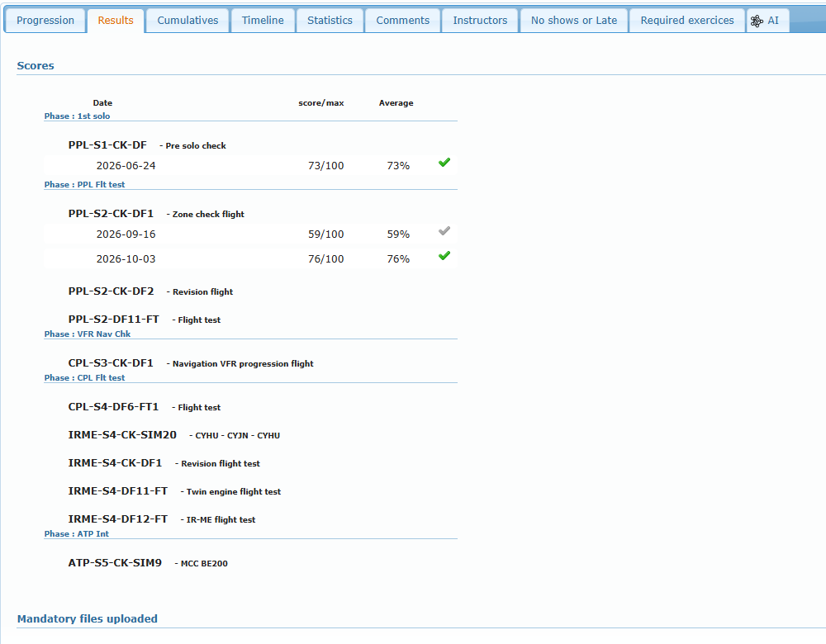Image resolution: width=826 pixels, height=644 pixels.
Task: Switch to Required exercices tab
Action: click(x=687, y=21)
